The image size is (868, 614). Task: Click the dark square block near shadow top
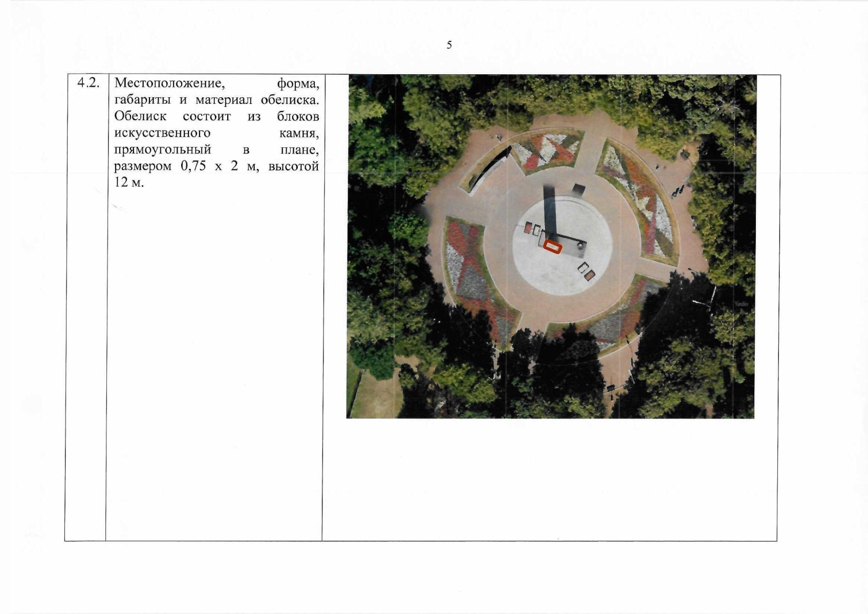coord(579,189)
